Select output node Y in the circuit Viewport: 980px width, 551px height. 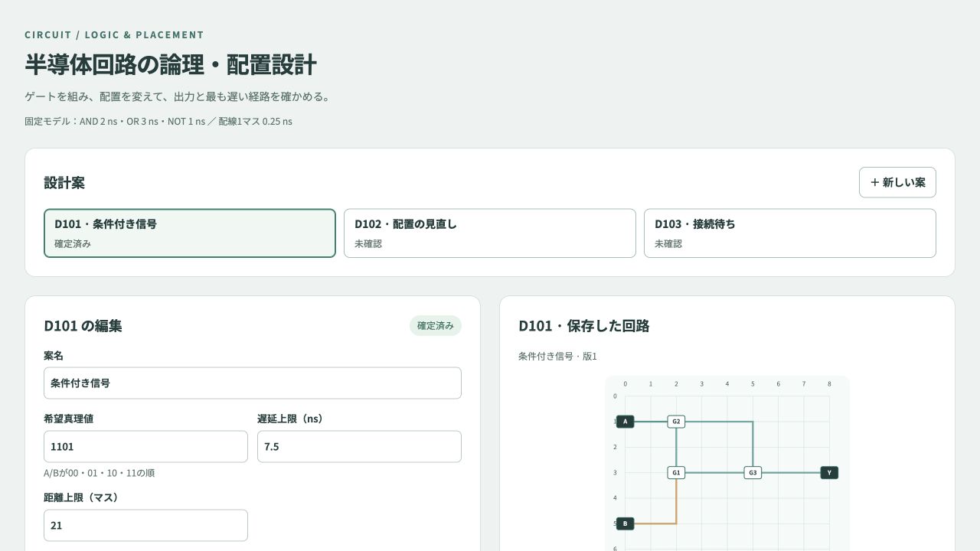pyautogui.click(x=829, y=473)
